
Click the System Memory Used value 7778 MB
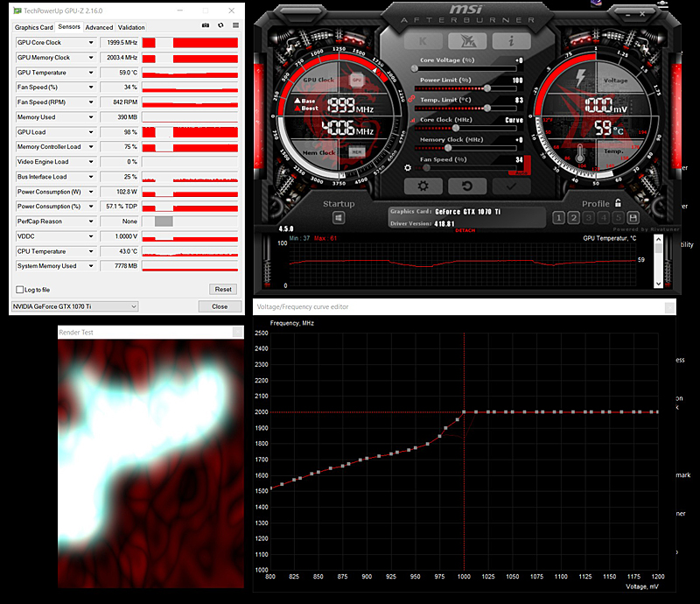(x=119, y=266)
